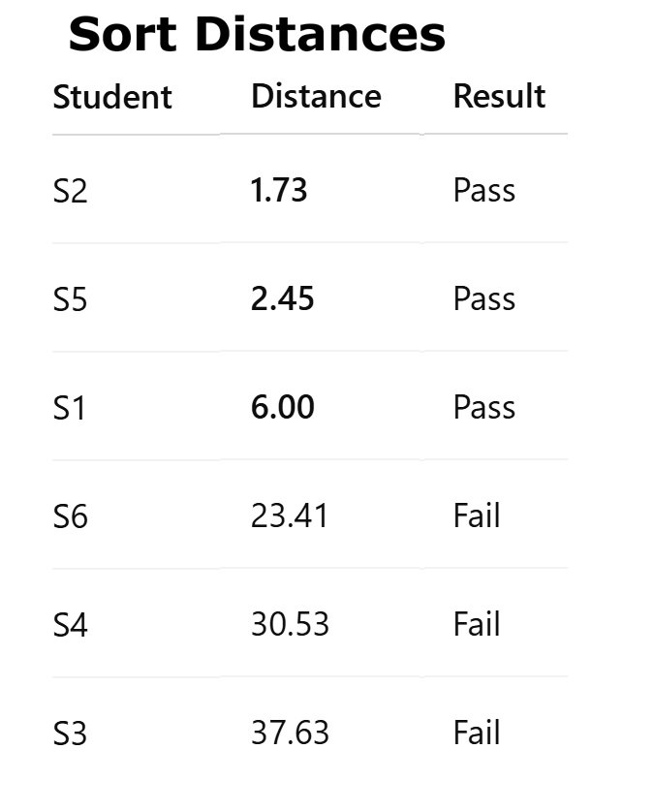Select the S5 student cell
The width and height of the screenshot is (654, 812).
click(70, 299)
